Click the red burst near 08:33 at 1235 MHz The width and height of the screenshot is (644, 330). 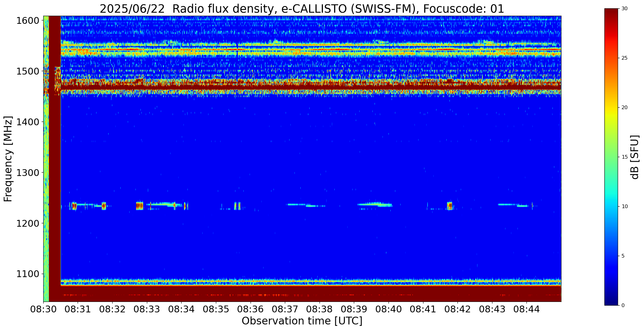pos(140,206)
